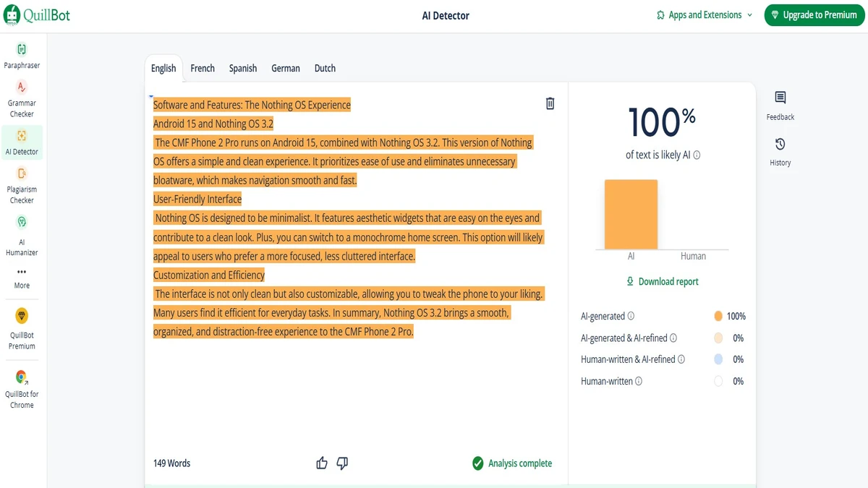Click the 'Customization and Efficiency' heading in text
Screen dimensions: 868x488
click(209, 275)
